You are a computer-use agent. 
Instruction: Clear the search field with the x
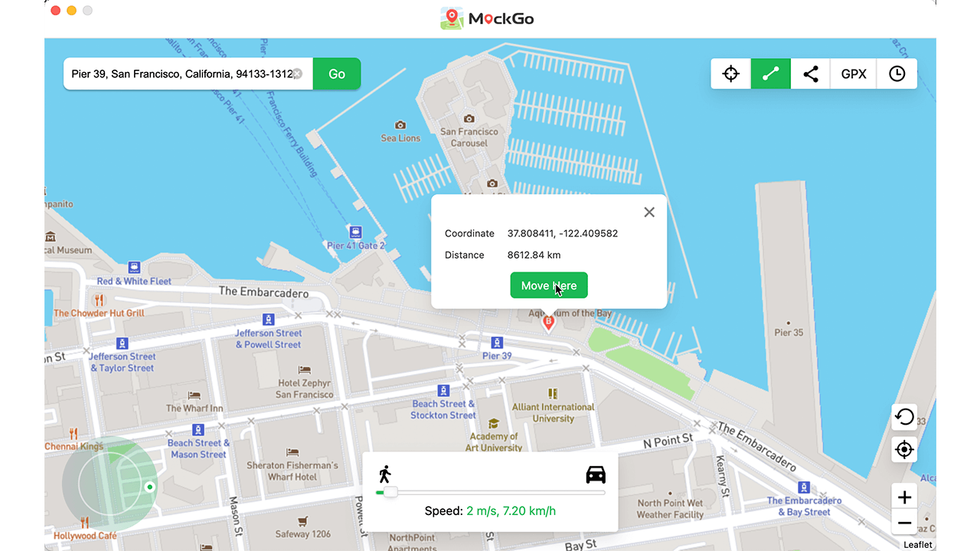pyautogui.click(x=299, y=73)
